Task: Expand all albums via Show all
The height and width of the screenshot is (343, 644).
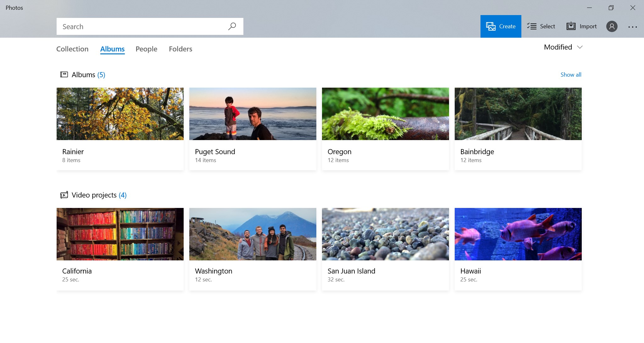Action: (x=571, y=74)
